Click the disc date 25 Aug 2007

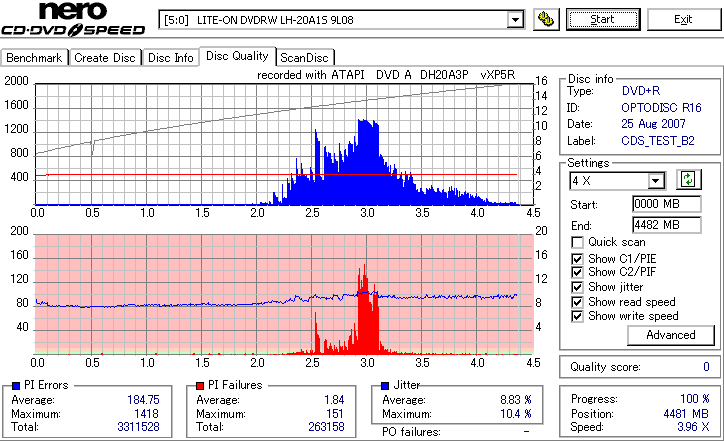653,124
